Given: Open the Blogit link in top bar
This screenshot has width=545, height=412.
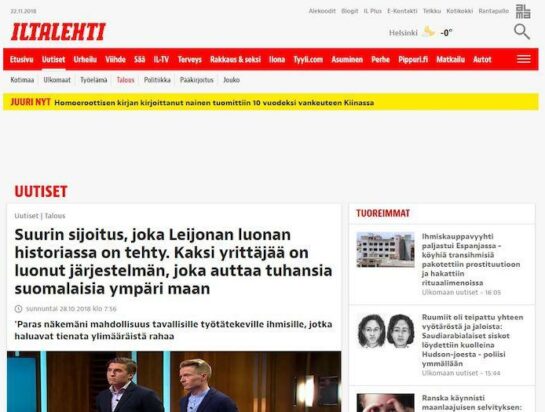Looking at the screenshot, I should point(350,11).
